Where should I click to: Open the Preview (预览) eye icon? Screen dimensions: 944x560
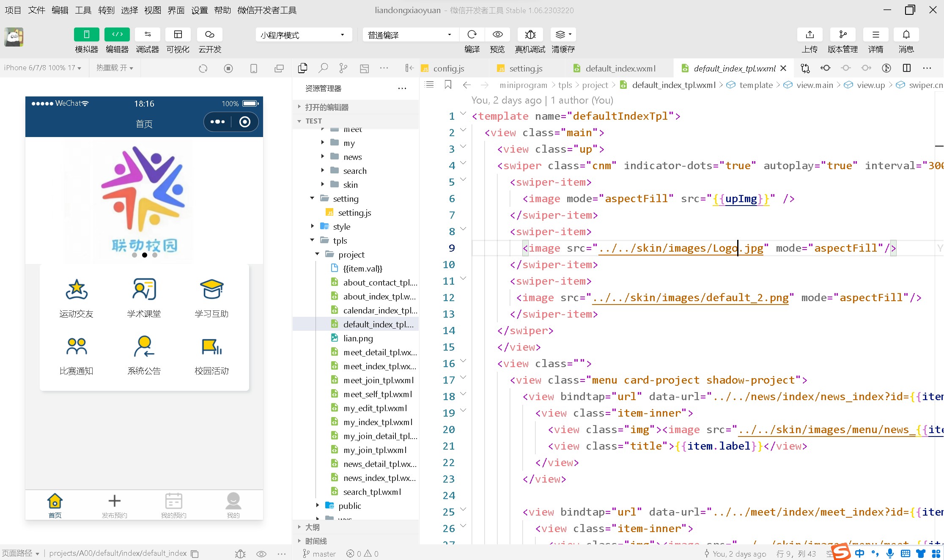(x=497, y=35)
